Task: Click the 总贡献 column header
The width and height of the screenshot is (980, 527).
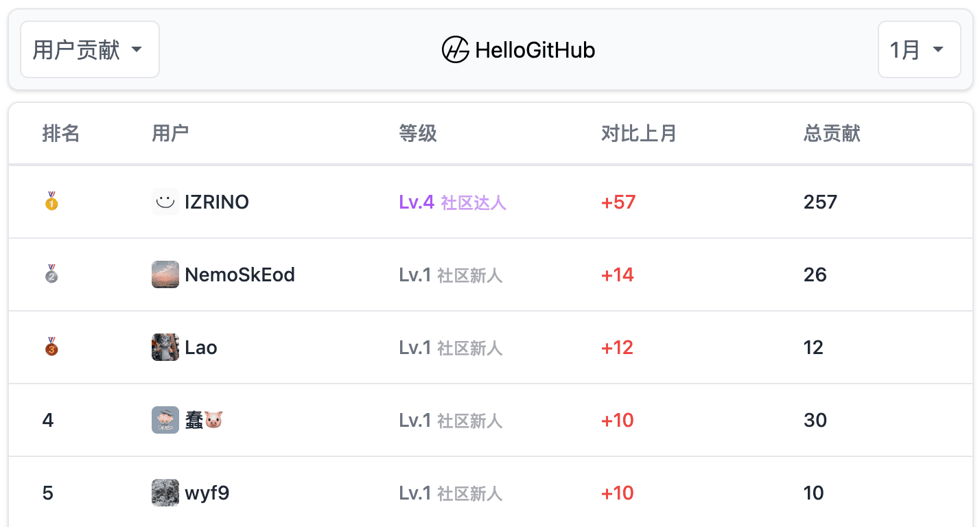Action: coord(832,133)
